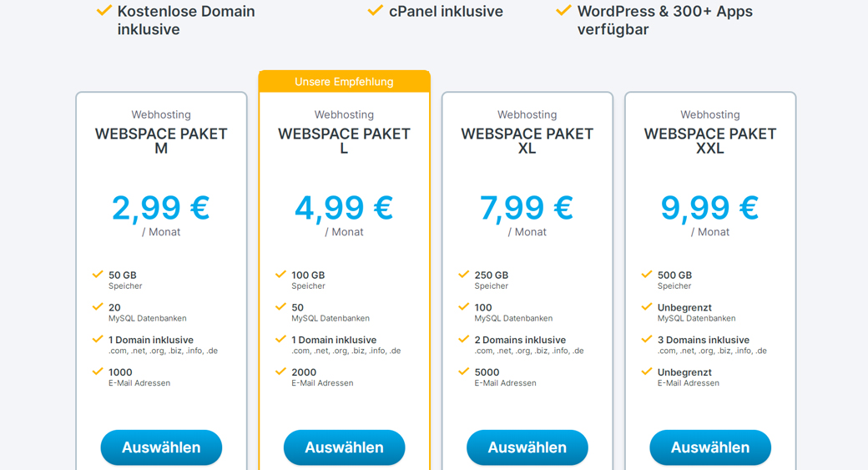Click the checkmark next to 2 Domains inklusive
This screenshot has width=868, height=470.
464,339
